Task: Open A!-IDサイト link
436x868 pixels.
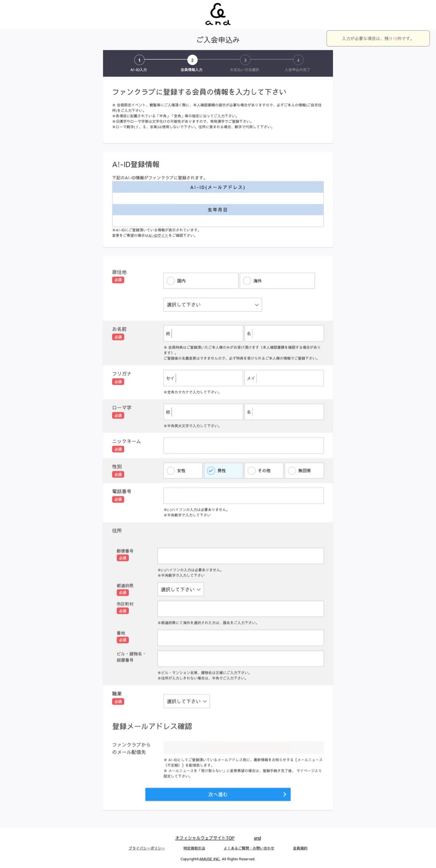Action: tap(158, 236)
